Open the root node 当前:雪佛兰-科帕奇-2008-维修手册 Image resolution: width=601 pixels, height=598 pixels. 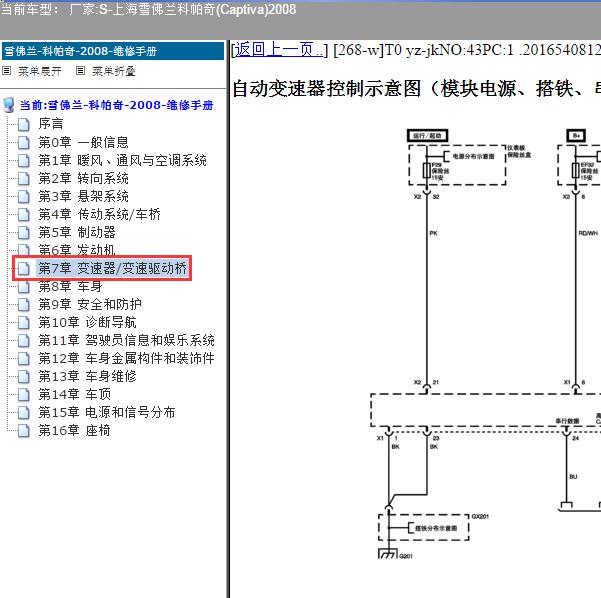117,105
